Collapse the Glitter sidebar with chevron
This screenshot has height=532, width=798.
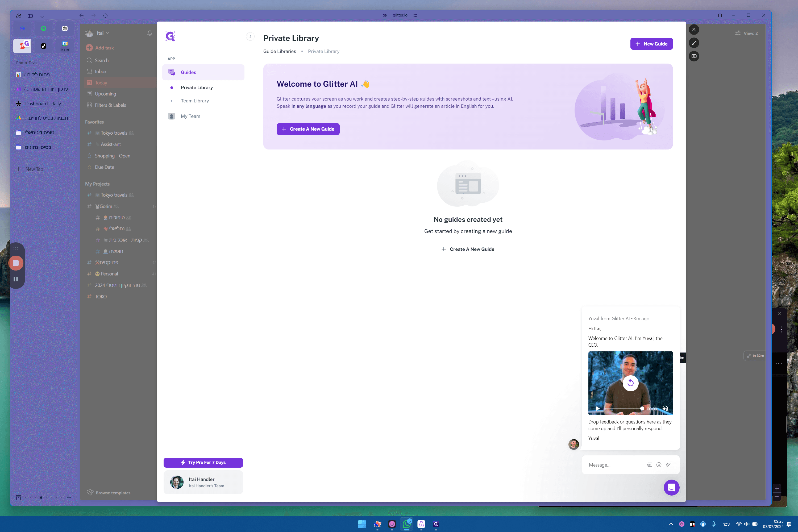pyautogui.click(x=250, y=36)
